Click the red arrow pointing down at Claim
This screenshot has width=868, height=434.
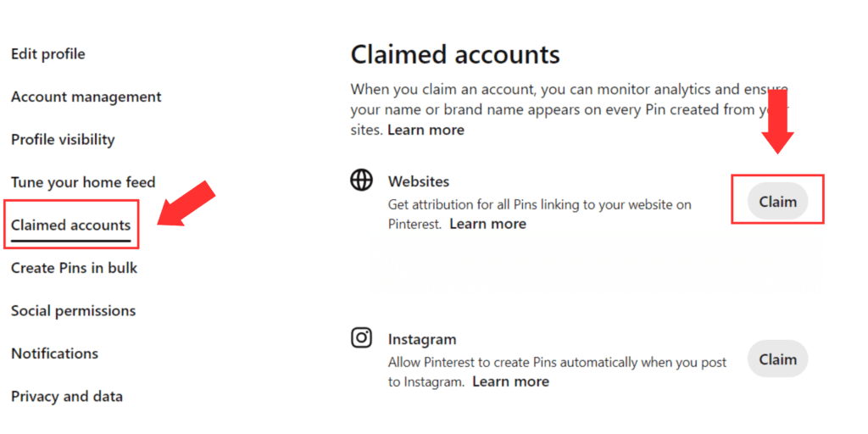tap(778, 122)
